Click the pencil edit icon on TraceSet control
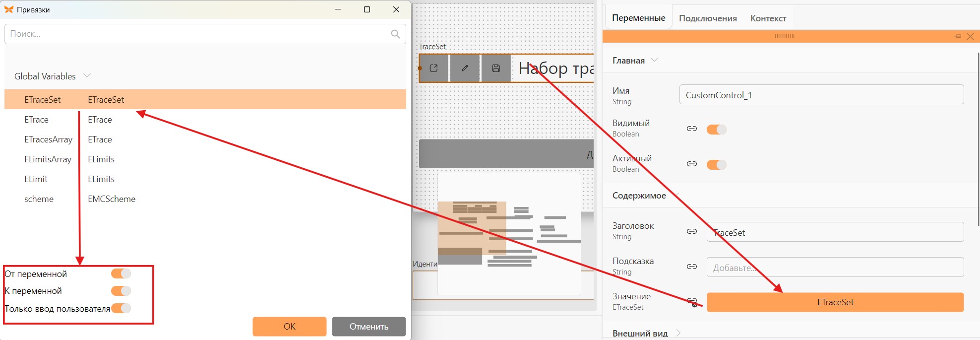Image resolution: width=980 pixels, height=340 pixels. coord(465,68)
